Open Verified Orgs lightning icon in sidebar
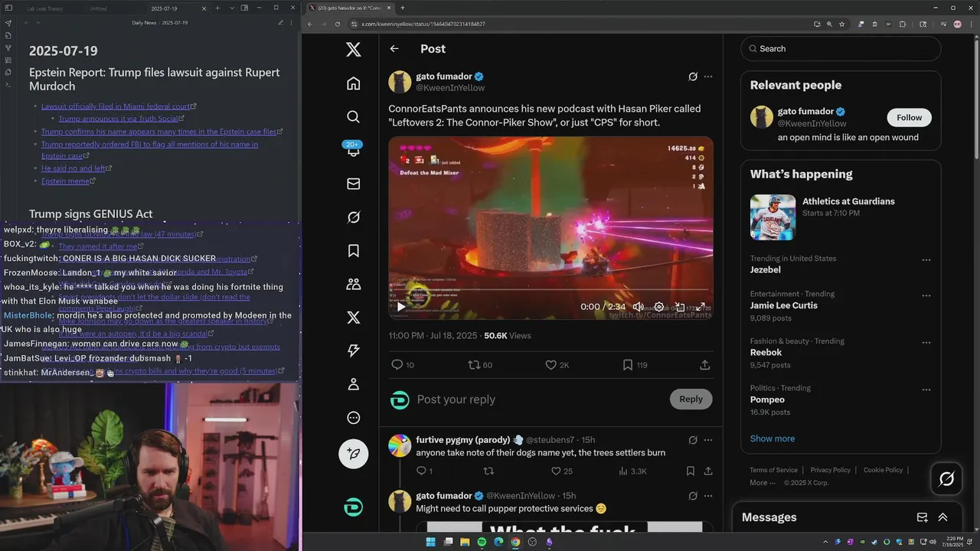The width and height of the screenshot is (980, 551). pos(353,350)
